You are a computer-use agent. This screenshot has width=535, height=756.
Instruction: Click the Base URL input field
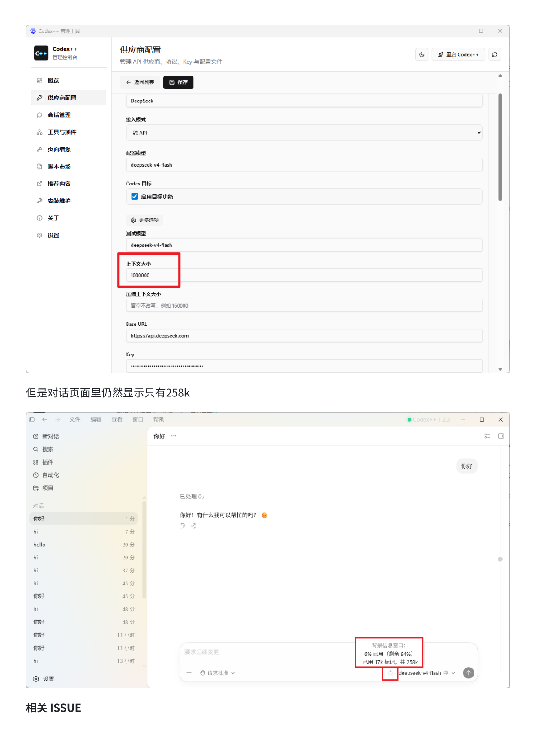coord(304,336)
